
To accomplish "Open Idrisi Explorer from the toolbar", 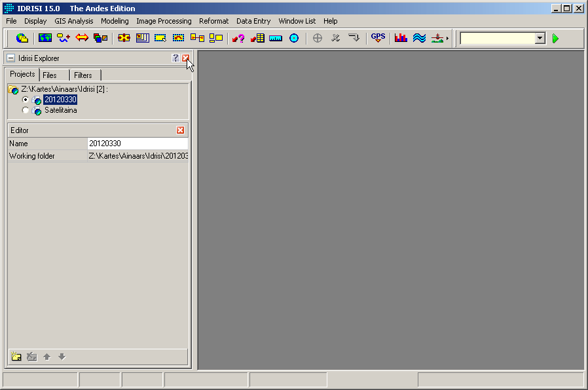I will [22, 38].
